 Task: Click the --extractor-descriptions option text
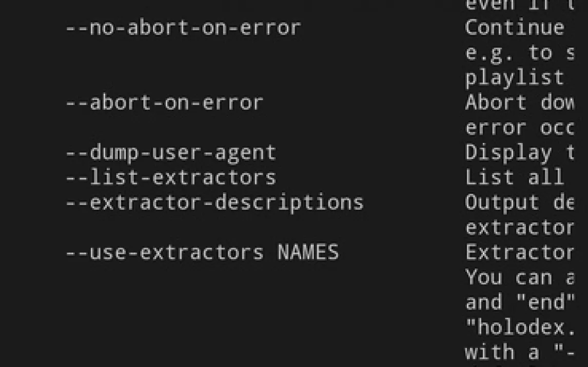tap(214, 202)
